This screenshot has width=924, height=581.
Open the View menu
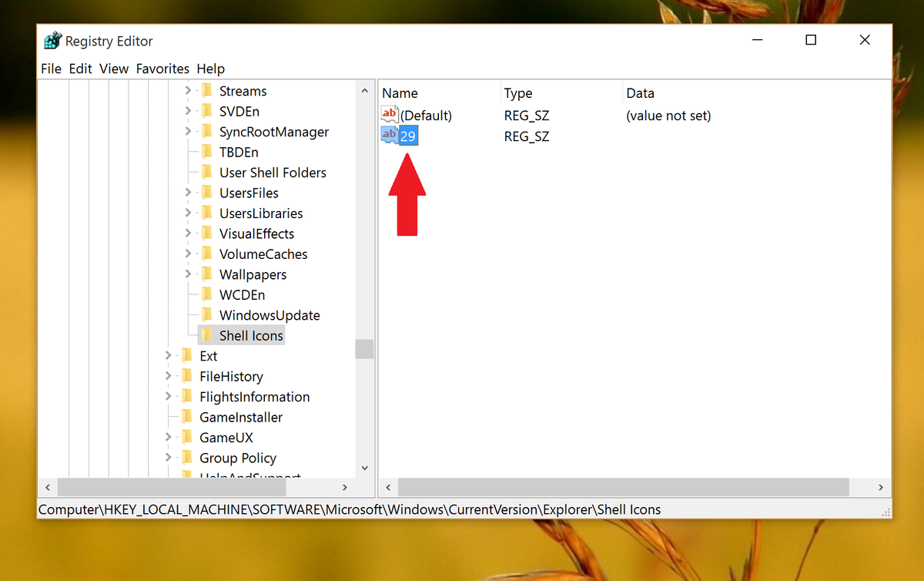point(114,69)
